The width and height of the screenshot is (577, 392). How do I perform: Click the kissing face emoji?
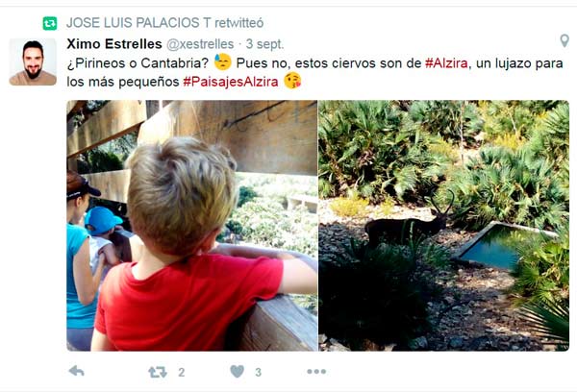[x=292, y=81]
